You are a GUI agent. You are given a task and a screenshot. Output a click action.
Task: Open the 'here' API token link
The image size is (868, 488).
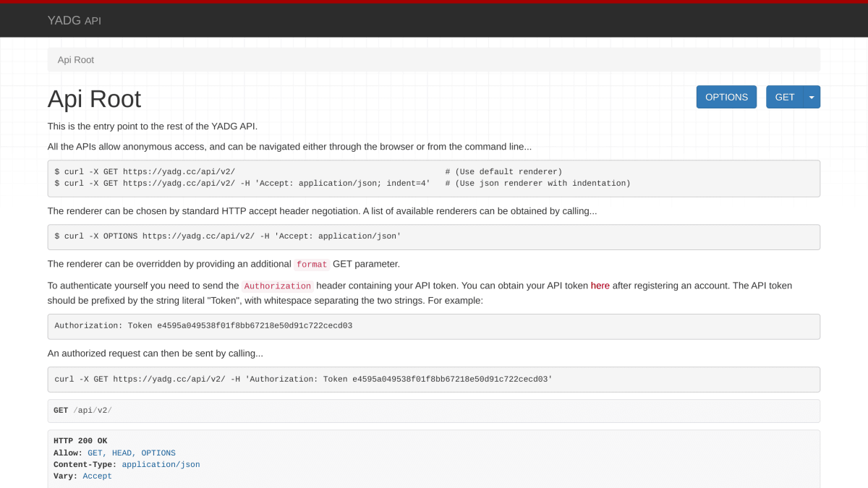pyautogui.click(x=600, y=286)
